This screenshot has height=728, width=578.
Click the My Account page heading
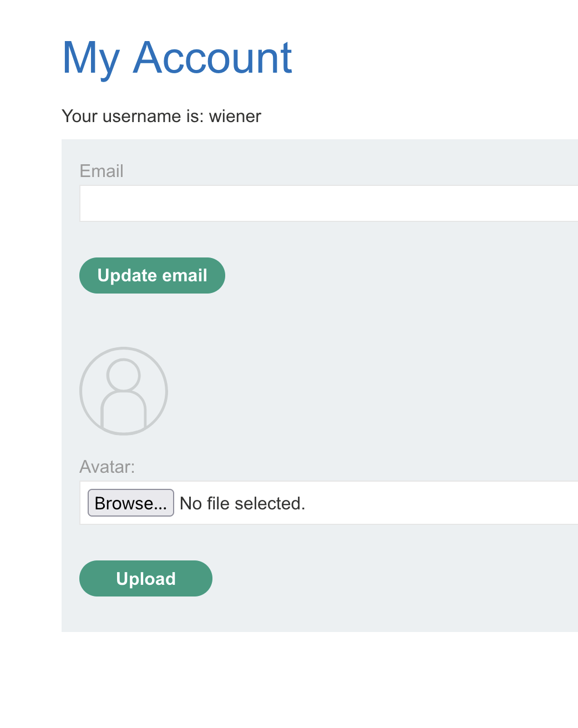[x=177, y=57]
